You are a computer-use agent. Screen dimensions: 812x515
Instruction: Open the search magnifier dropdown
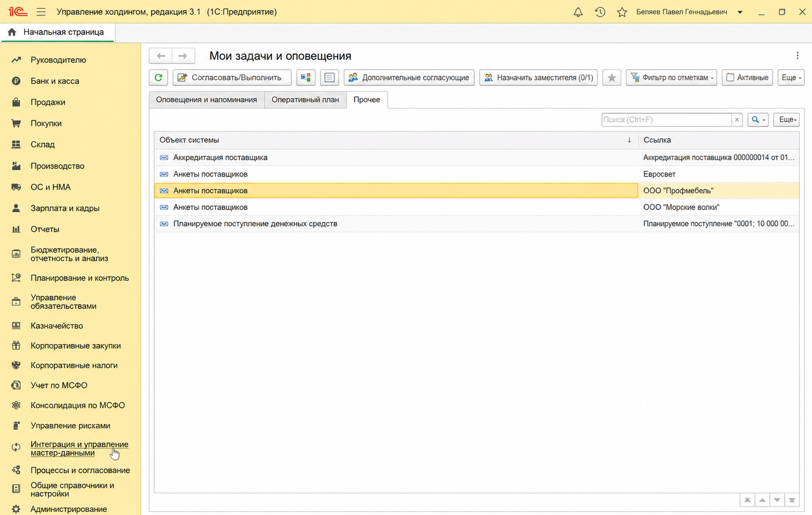click(758, 120)
